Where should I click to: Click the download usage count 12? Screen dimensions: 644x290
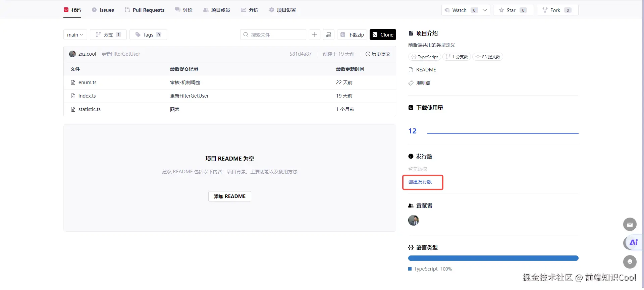tap(412, 131)
